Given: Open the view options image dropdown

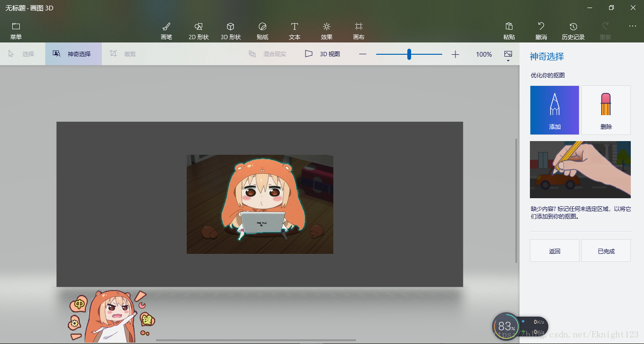Looking at the screenshot, I should coord(508,56).
